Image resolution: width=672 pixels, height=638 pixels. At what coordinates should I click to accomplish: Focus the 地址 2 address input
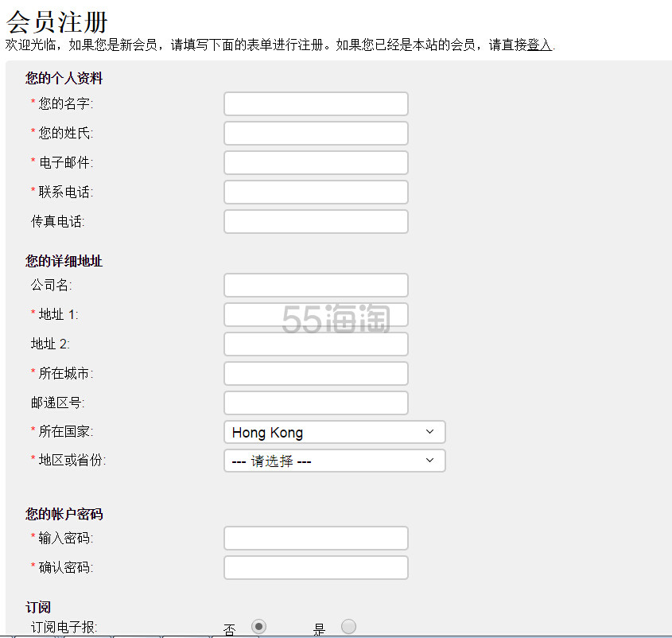pos(316,344)
